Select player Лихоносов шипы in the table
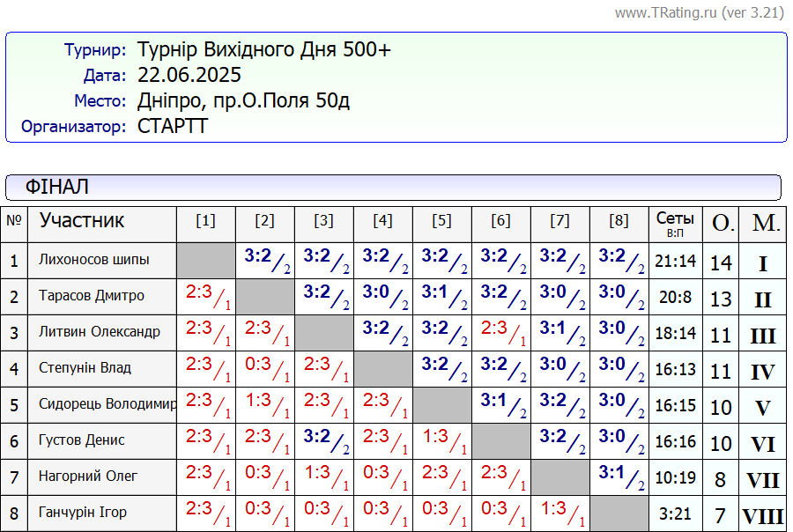 94,260
